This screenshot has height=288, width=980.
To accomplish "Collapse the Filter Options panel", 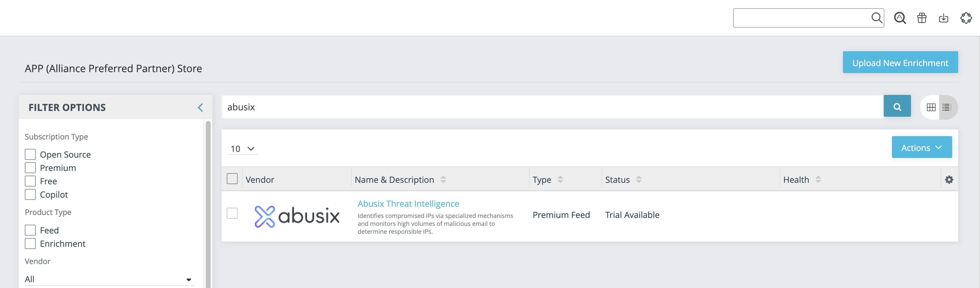I will click(x=200, y=107).
